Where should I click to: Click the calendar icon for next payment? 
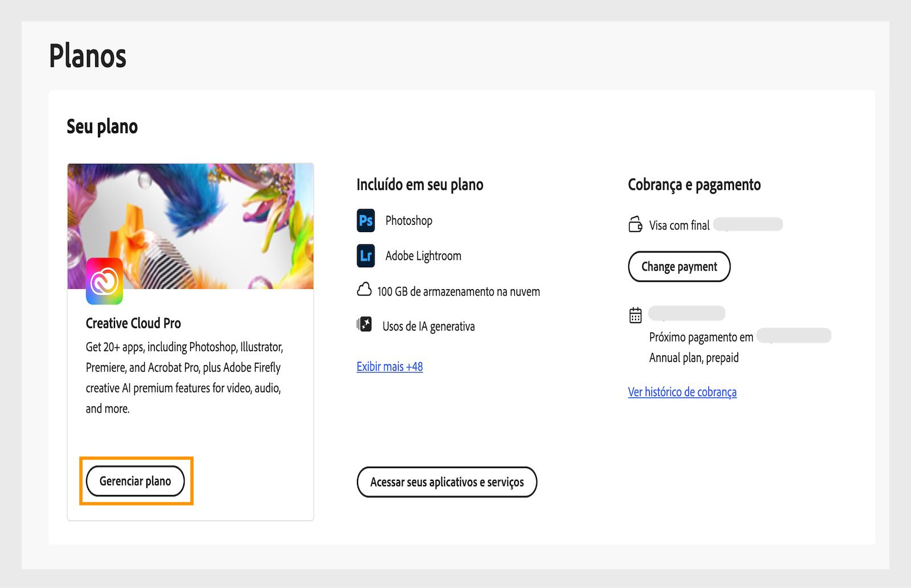tap(635, 315)
